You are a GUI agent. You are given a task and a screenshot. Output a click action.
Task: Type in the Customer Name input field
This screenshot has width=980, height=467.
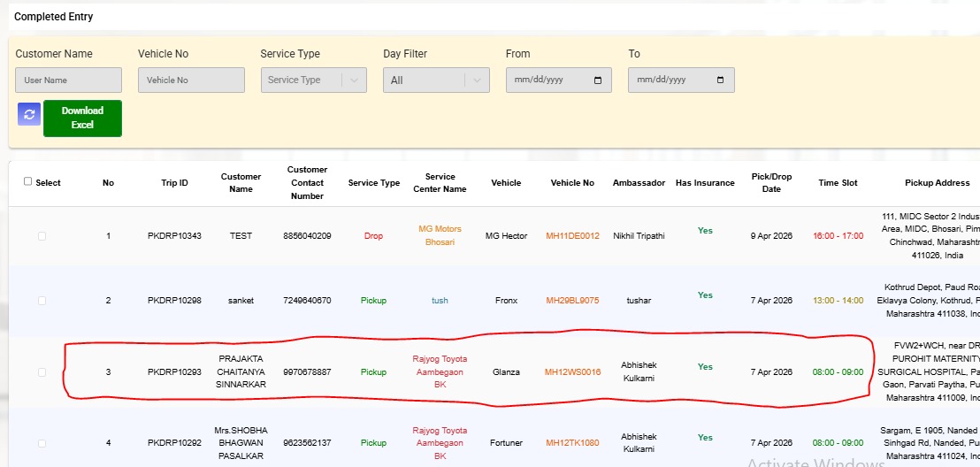(x=68, y=80)
